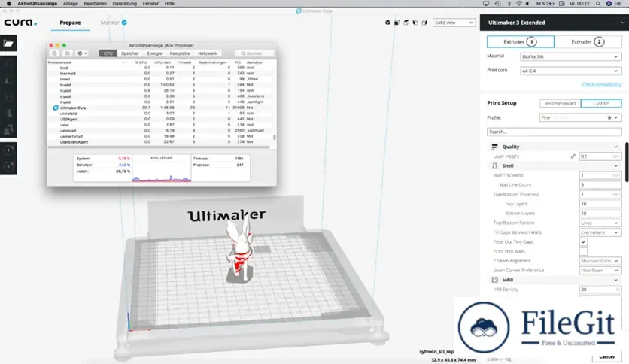Open the Material dropdown
The width and height of the screenshot is (629, 364).
point(570,57)
